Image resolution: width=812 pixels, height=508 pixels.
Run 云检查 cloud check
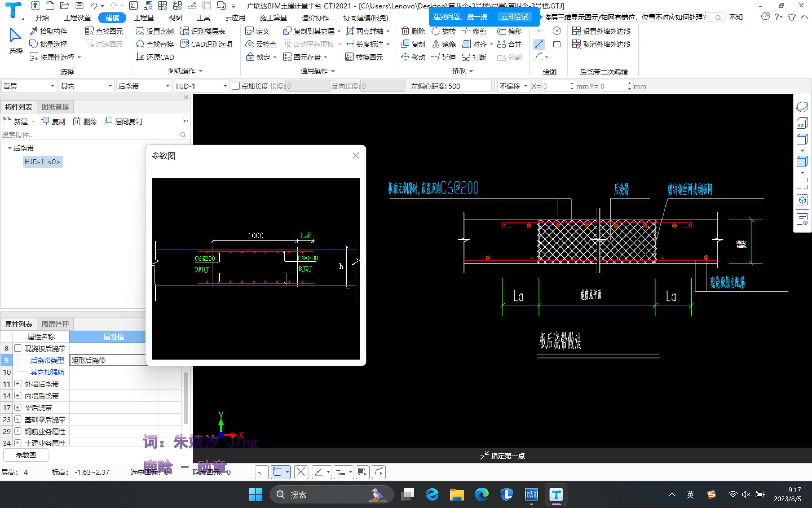261,44
